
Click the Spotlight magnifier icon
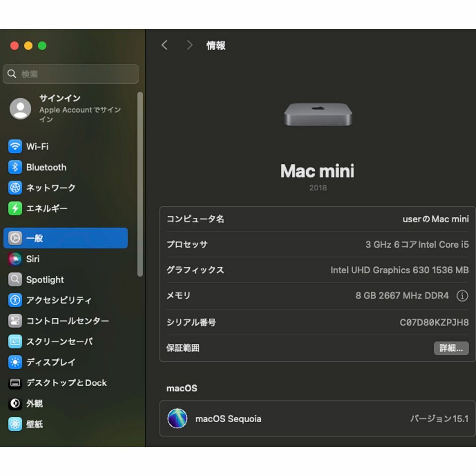click(x=15, y=279)
